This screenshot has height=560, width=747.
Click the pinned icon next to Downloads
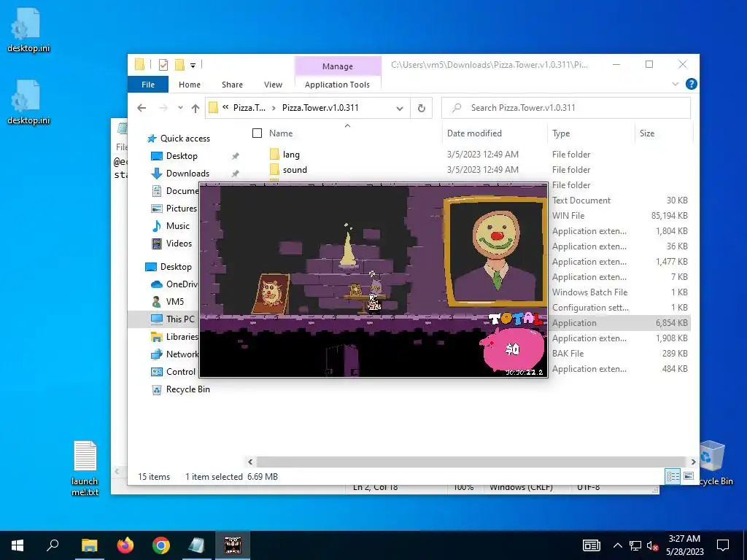pyautogui.click(x=235, y=174)
